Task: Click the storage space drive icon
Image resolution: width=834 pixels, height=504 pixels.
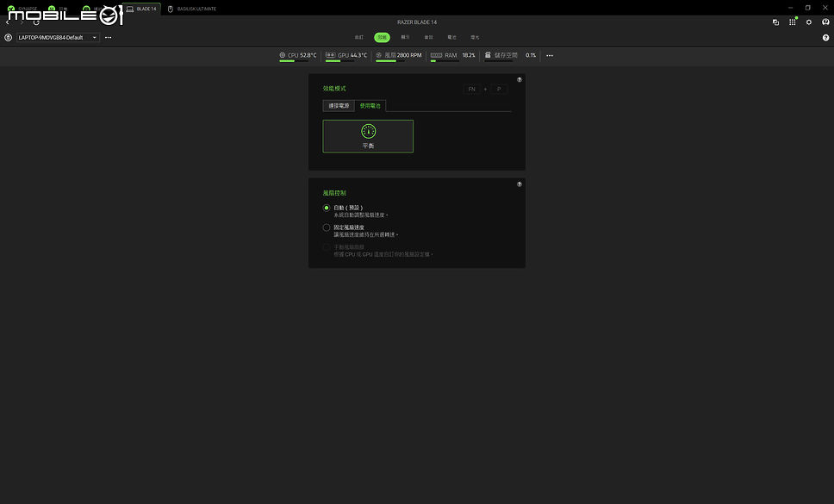Action: coord(487,55)
